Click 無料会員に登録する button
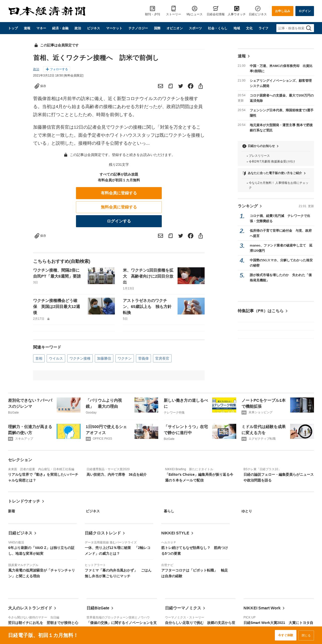The width and height of the screenshot is (322, 644). (119, 207)
